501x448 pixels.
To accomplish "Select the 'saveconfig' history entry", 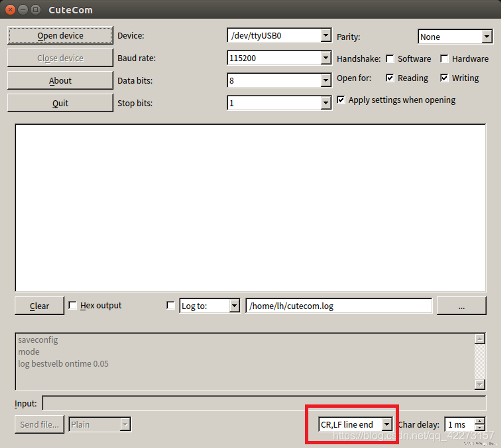I will pos(38,340).
